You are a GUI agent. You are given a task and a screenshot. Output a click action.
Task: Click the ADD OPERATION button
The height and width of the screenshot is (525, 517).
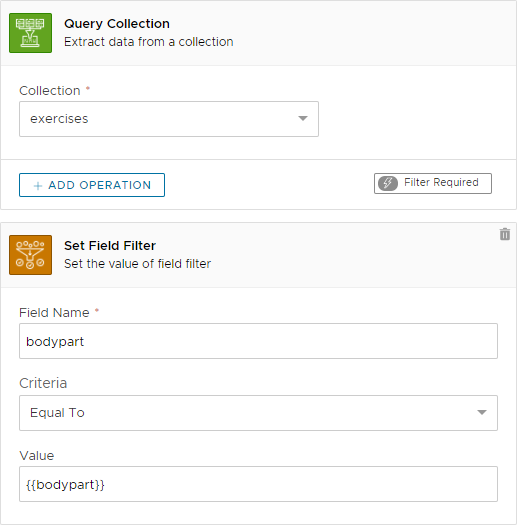(92, 185)
